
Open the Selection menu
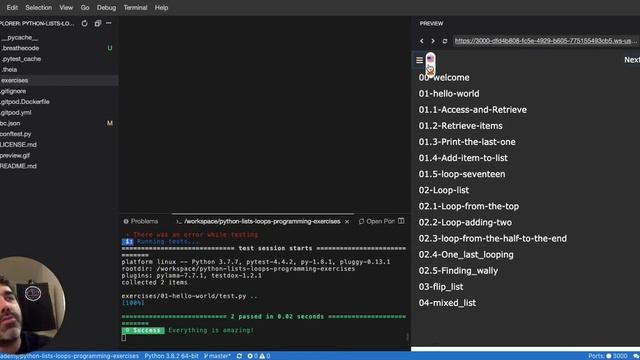pos(38,7)
